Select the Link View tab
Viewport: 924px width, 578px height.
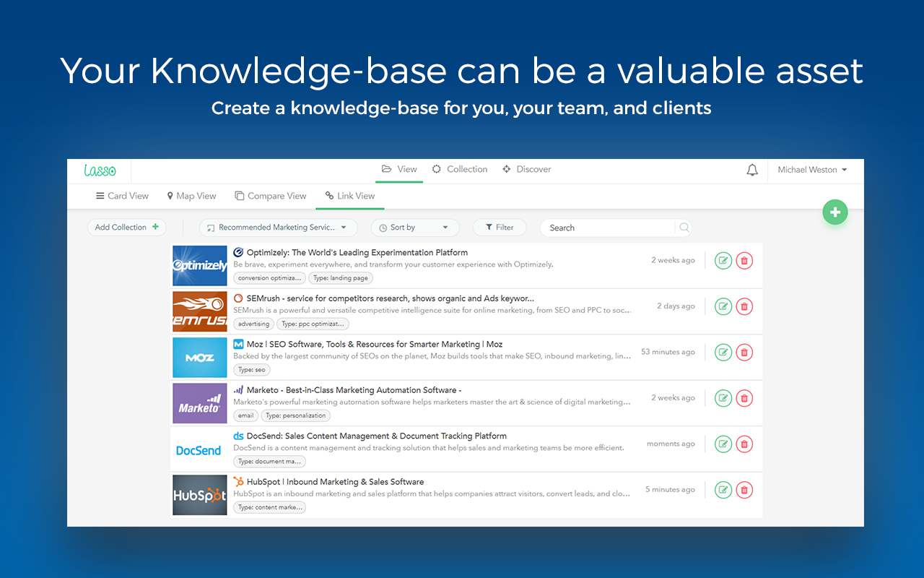point(350,196)
